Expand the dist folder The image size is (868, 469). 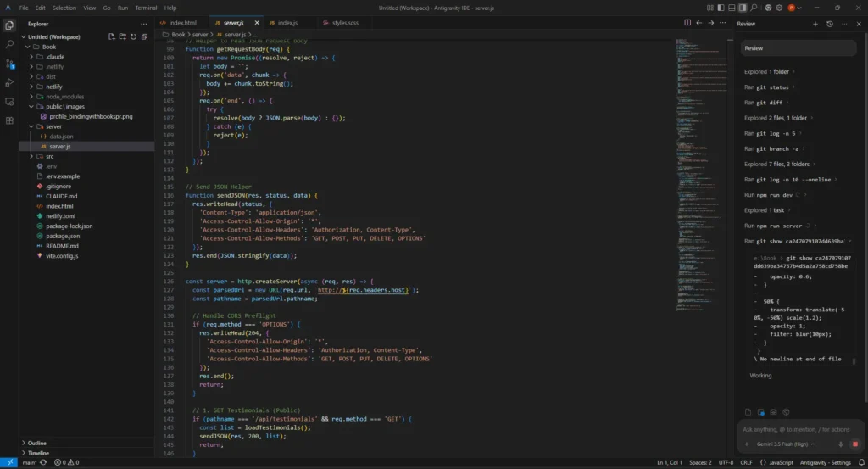(31, 77)
